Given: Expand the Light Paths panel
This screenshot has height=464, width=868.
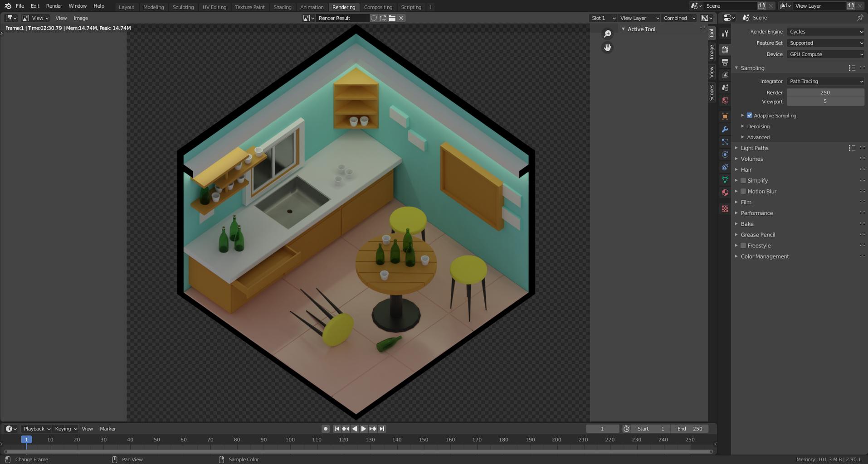Looking at the screenshot, I should (754, 148).
